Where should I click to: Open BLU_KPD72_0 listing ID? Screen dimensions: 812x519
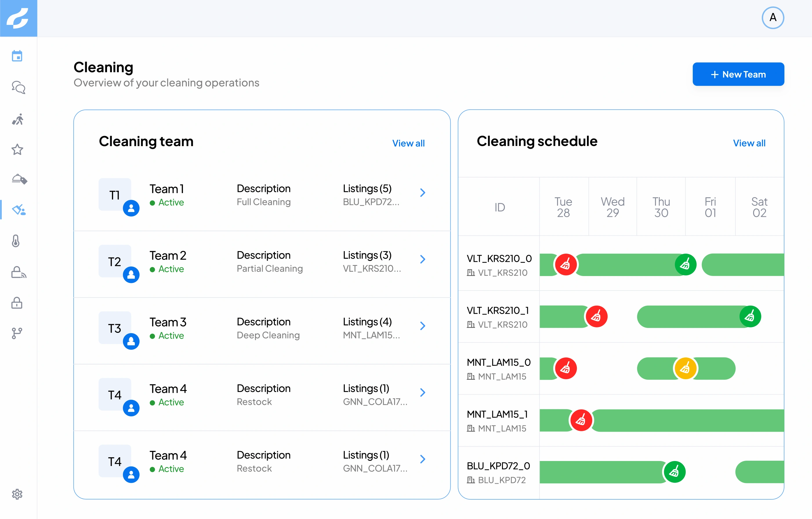point(498,466)
